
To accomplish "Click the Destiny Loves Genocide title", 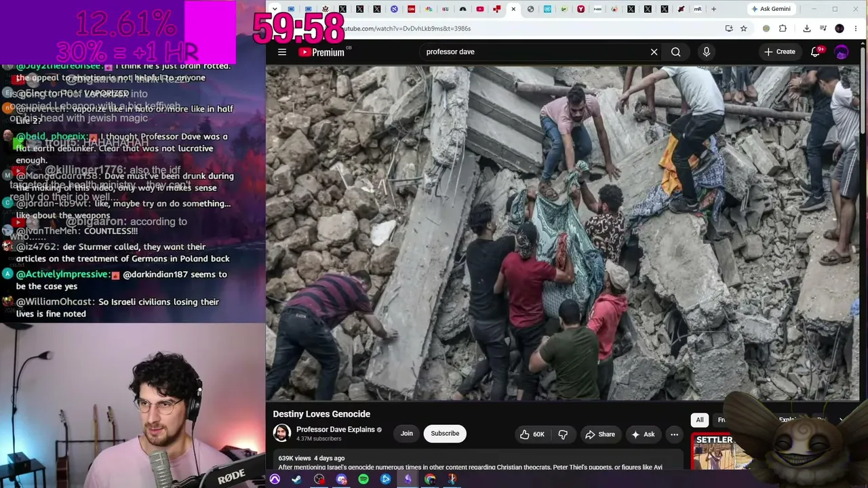I will (321, 414).
